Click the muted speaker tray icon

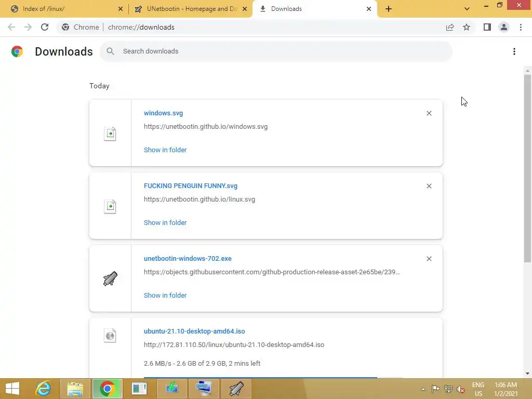(x=461, y=389)
